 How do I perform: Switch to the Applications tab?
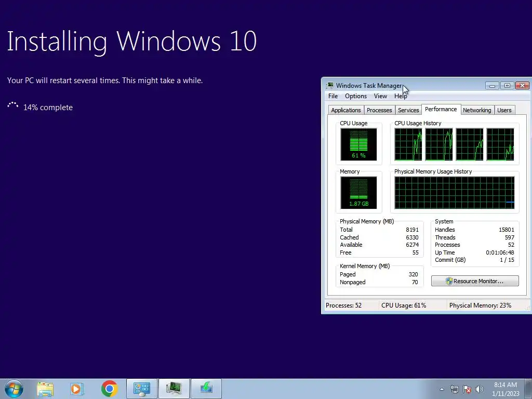(345, 110)
